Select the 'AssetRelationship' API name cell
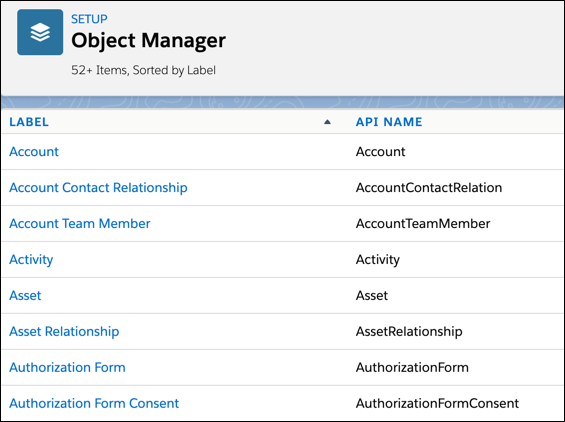The image size is (565, 422). (x=409, y=332)
